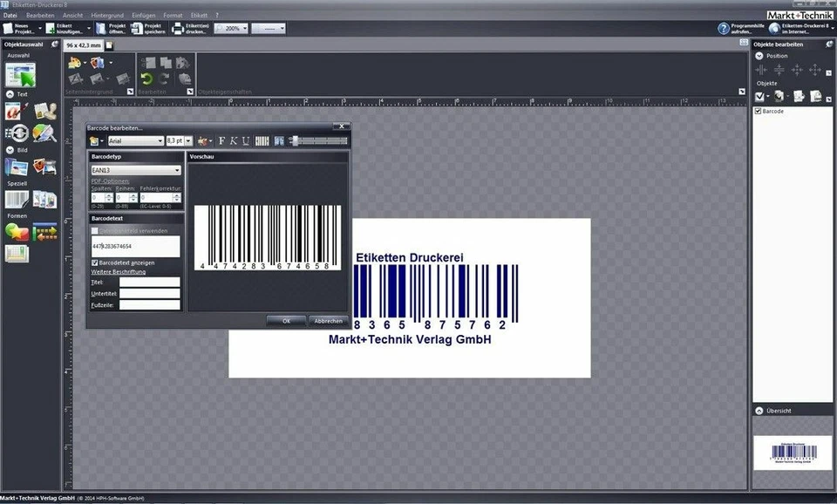
Task: Open the Programmhilfe aufrufen help icon
Action: (x=724, y=27)
